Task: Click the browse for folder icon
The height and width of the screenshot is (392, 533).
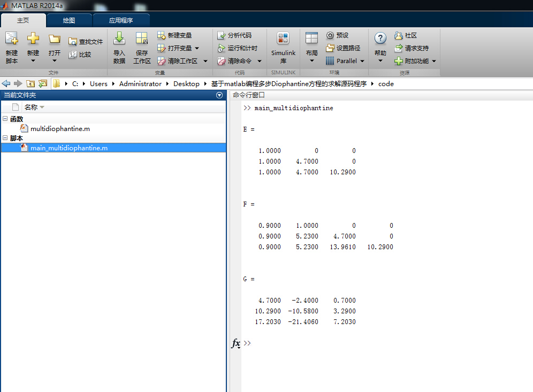Action: pyautogui.click(x=43, y=83)
